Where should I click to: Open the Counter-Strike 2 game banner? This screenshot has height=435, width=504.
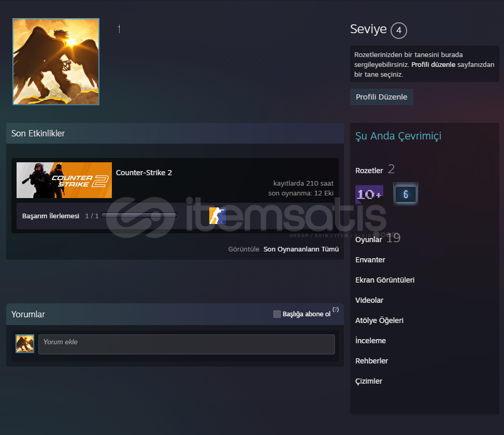64,180
